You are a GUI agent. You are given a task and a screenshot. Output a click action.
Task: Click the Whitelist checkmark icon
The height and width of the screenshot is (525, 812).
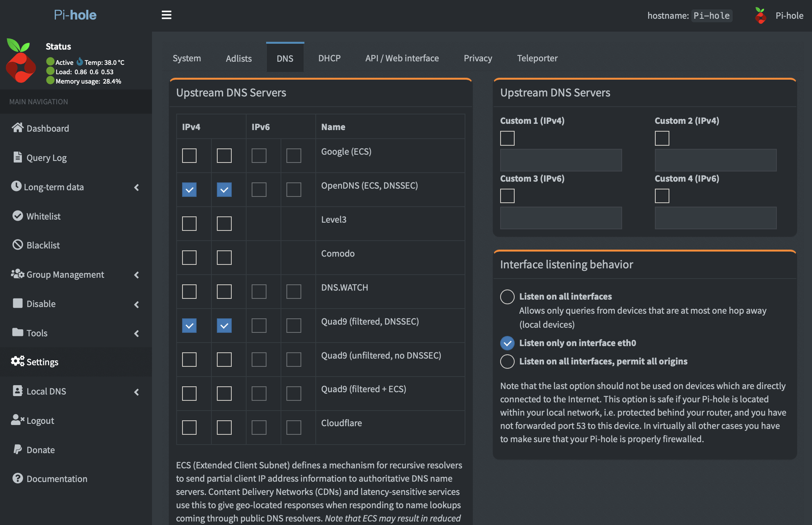coord(18,216)
